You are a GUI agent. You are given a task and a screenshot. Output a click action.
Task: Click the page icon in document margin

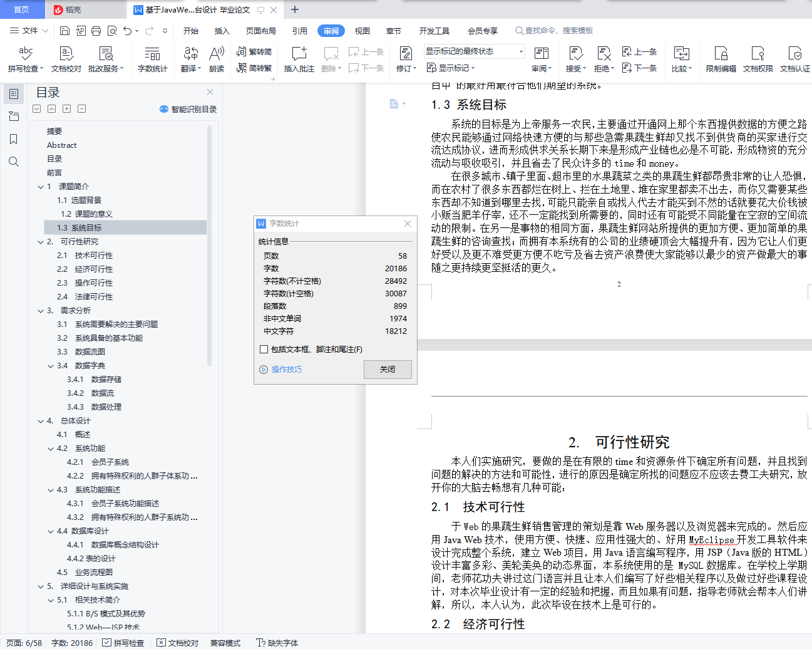coord(394,104)
